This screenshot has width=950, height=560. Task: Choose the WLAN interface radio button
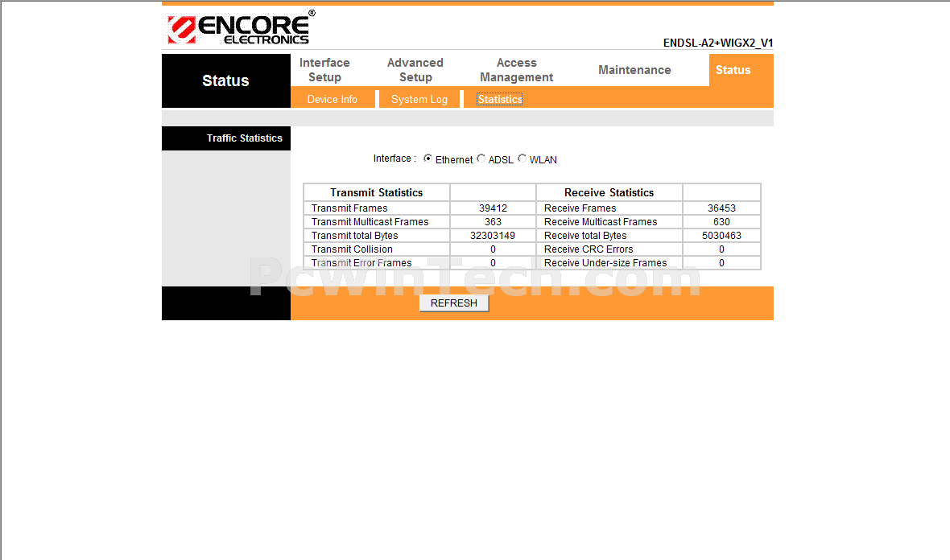[x=522, y=158]
